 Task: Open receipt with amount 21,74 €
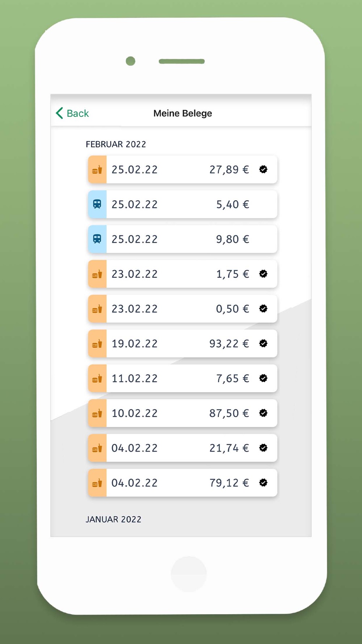coord(229,448)
